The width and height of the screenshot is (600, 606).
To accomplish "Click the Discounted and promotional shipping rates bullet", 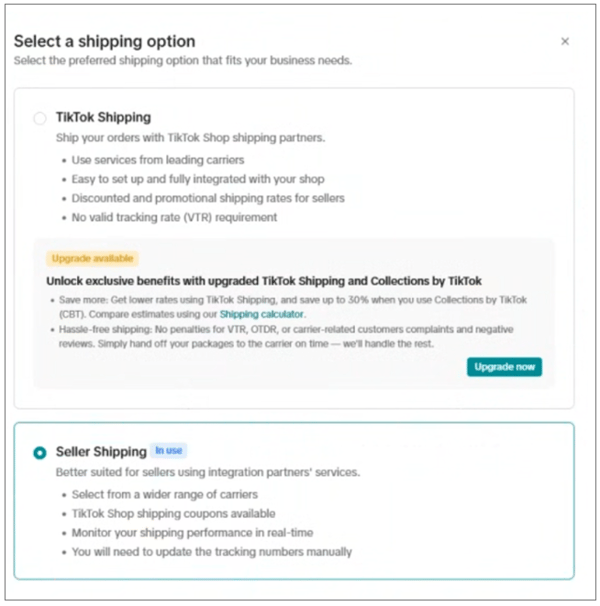I will pyautogui.click(x=208, y=198).
